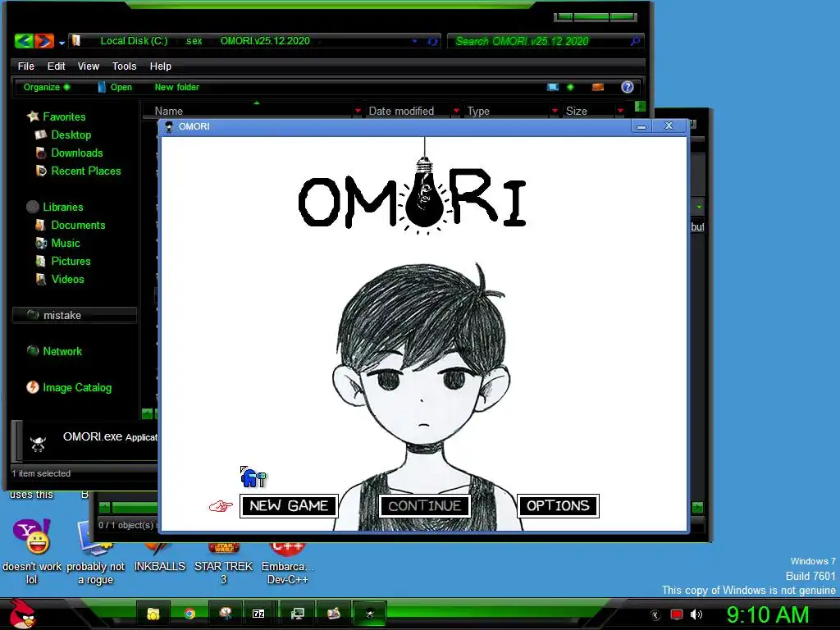Screen dimensions: 840x630
Task: Open the Type column filter dropdown
Action: [555, 111]
